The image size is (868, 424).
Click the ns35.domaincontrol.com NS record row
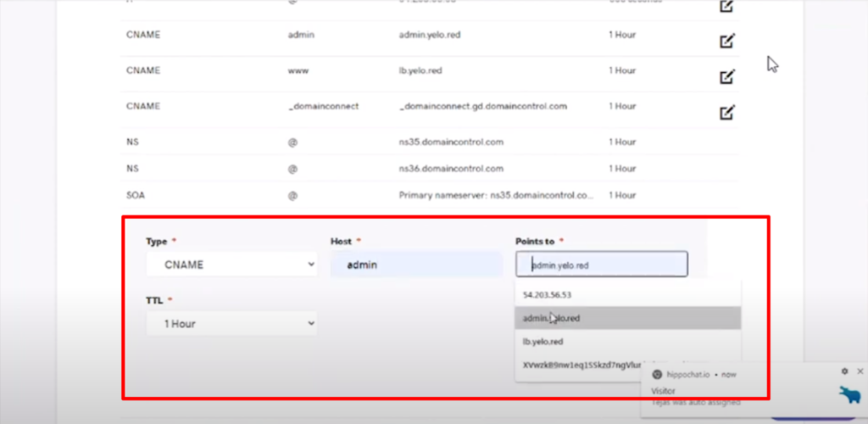point(451,142)
